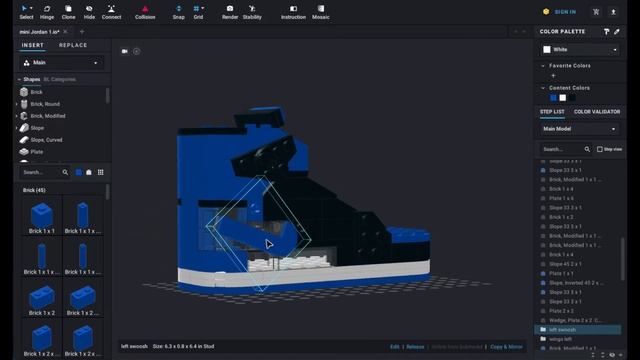Open the Render tool
The height and width of the screenshot is (360, 640).
[x=230, y=12]
